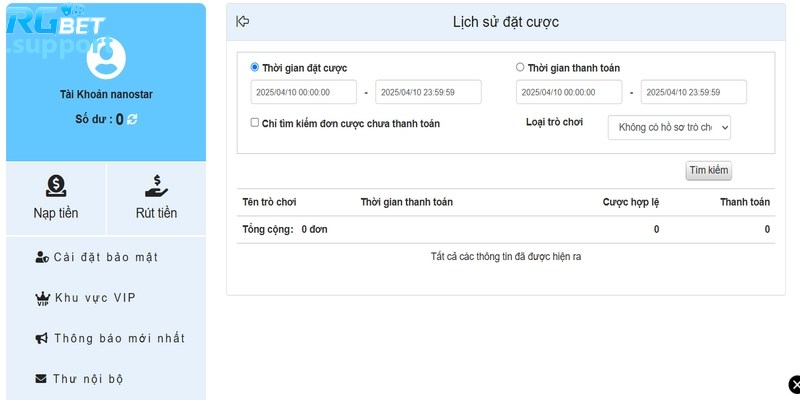Click the VIP crown icon
This screenshot has width=800, height=400.
tap(43, 298)
